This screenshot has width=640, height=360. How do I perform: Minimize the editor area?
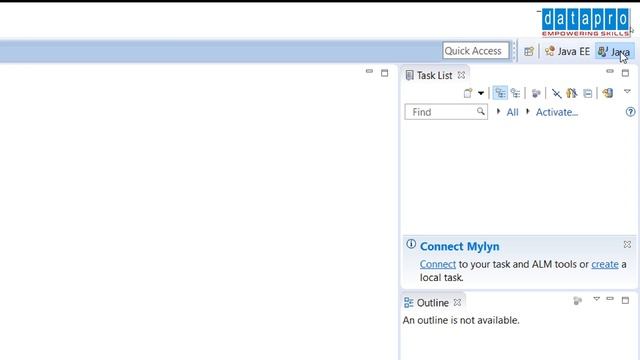(x=369, y=71)
